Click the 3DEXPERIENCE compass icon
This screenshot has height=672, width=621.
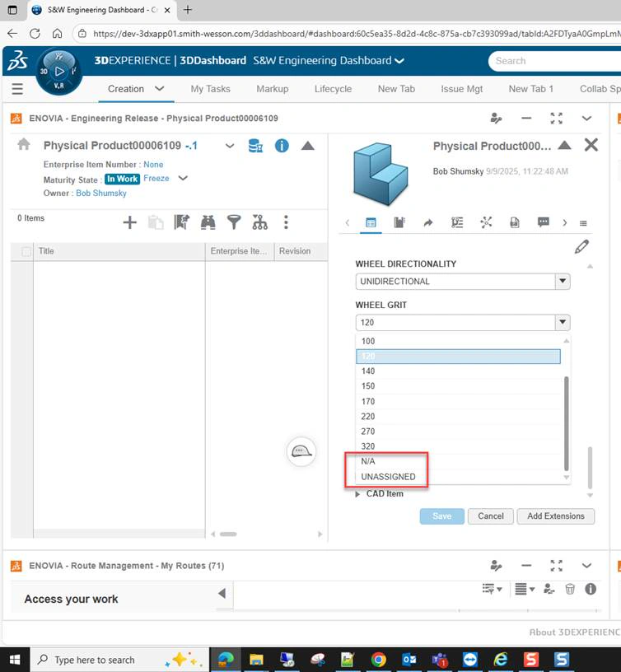[x=59, y=72]
